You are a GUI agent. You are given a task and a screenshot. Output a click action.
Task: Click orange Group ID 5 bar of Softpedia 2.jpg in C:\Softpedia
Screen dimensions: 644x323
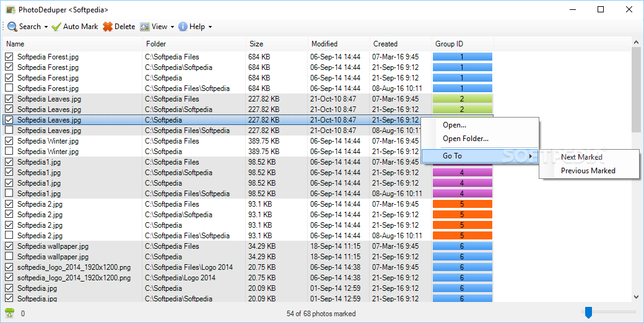coord(463,225)
